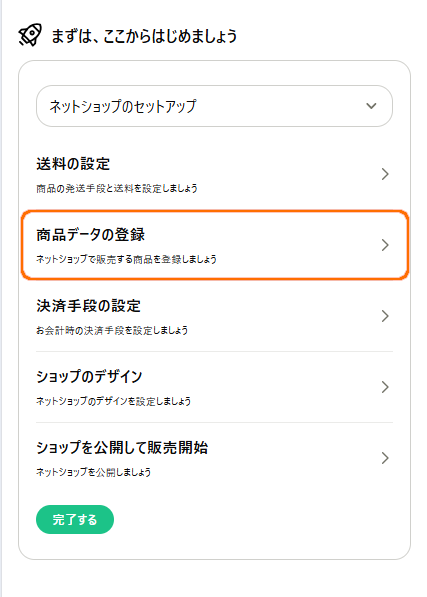Open the 送料の設定 item
This screenshot has width=427, height=597.
tap(214, 175)
